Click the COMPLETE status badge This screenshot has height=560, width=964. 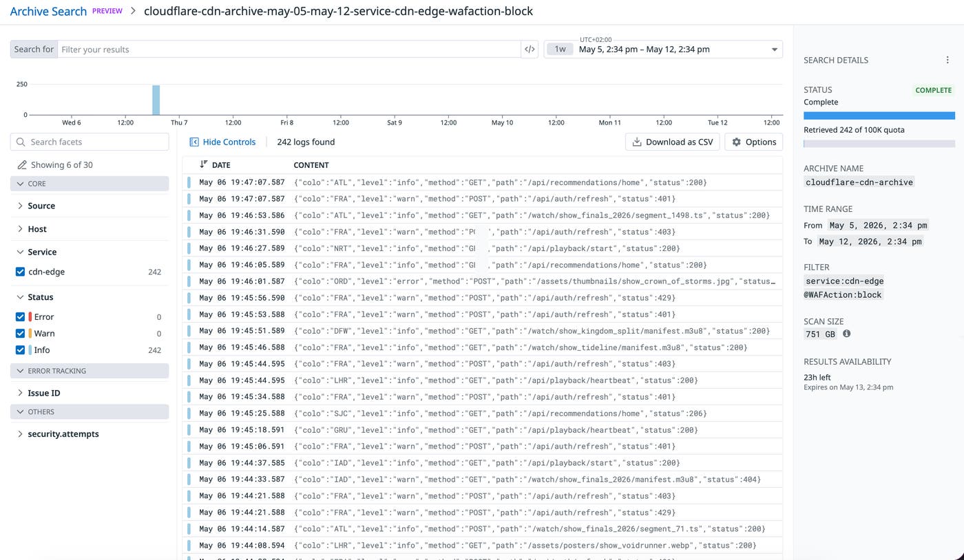coord(933,90)
